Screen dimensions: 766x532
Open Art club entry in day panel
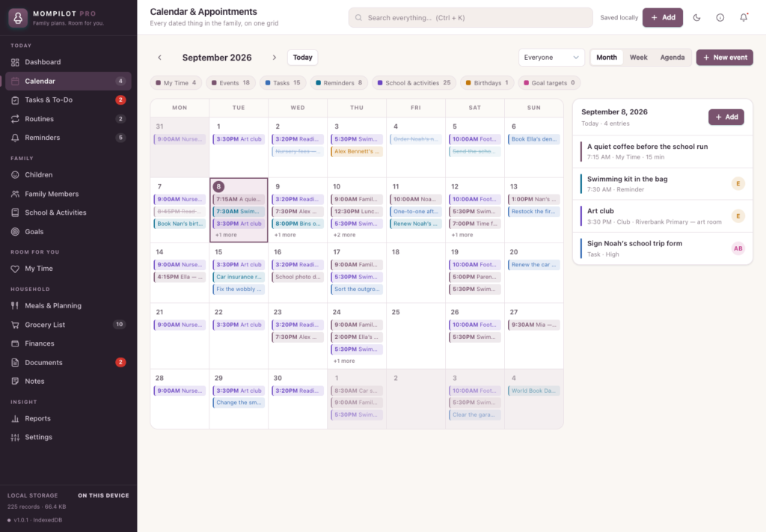pyautogui.click(x=663, y=216)
